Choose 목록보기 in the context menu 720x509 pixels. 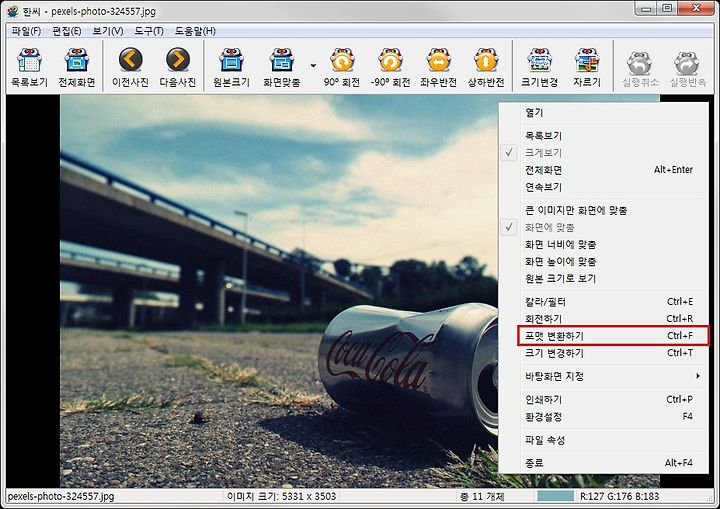pos(604,136)
